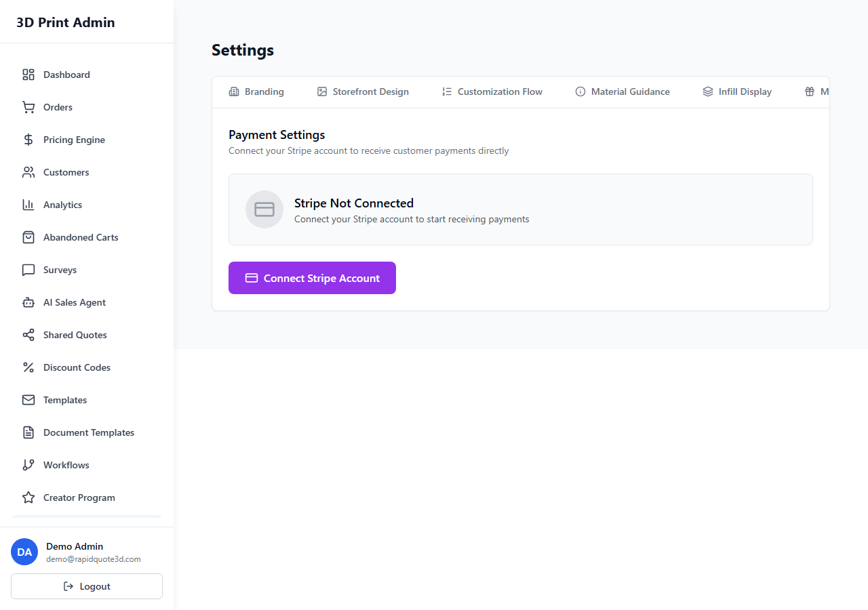Click the Creator Program star icon
868x610 pixels.
coord(28,497)
